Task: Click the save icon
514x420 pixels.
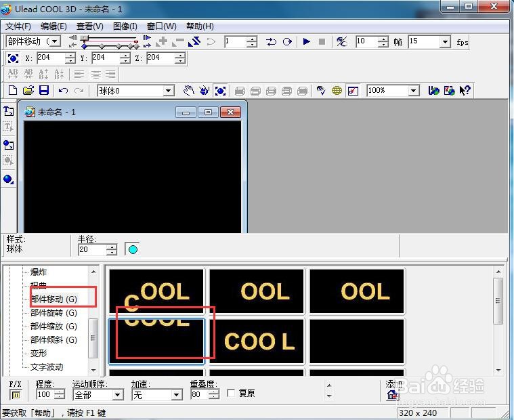Action: pos(44,90)
